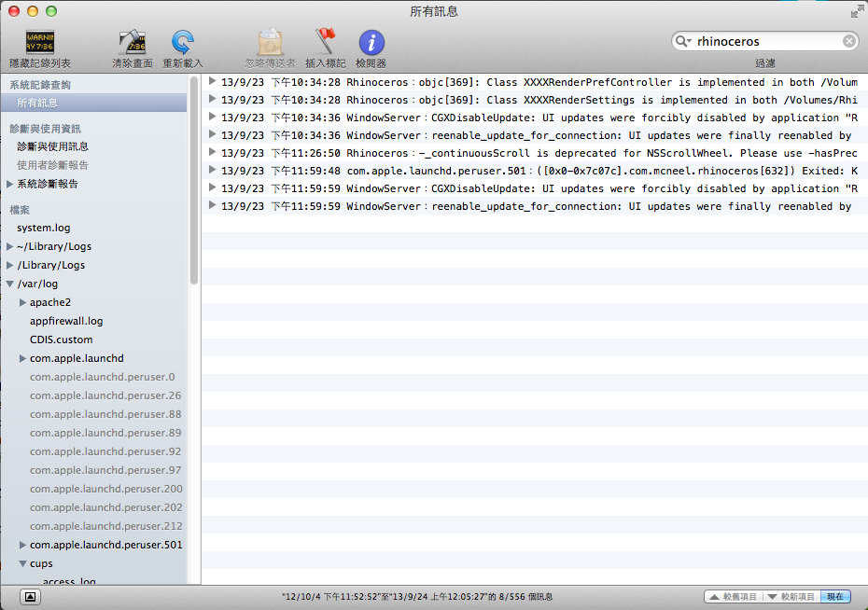Image resolution: width=868 pixels, height=610 pixels.
Task: Expand the ~/Library/Logs folder
Action: [x=9, y=246]
